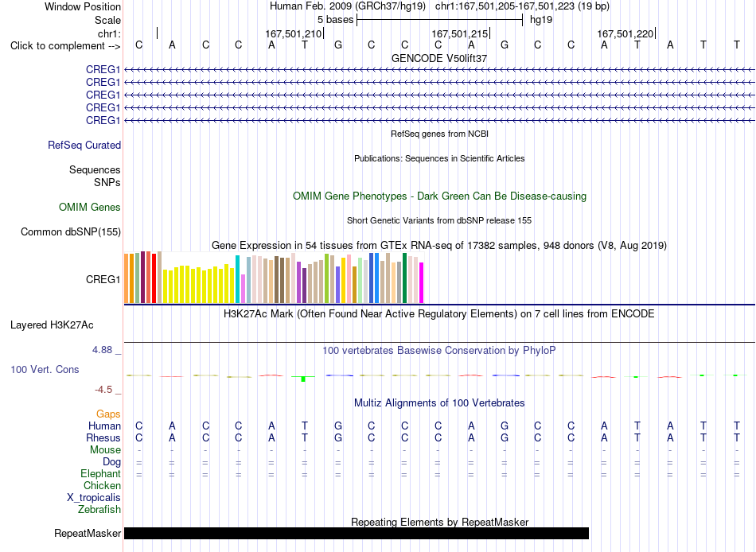Viewport: 756px width, 552px height.
Task: Click the RefSeq genes from NCBI title
Action: click(x=440, y=134)
